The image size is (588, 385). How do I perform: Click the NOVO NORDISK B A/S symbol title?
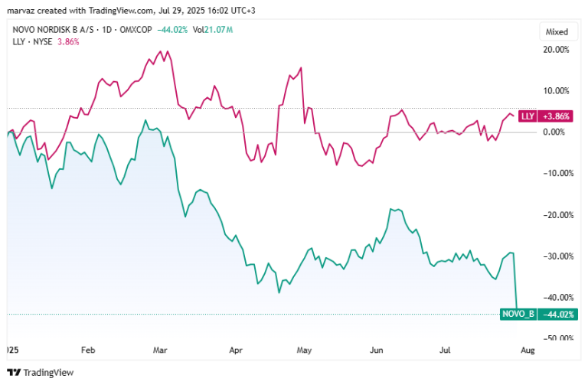[x=53, y=30]
